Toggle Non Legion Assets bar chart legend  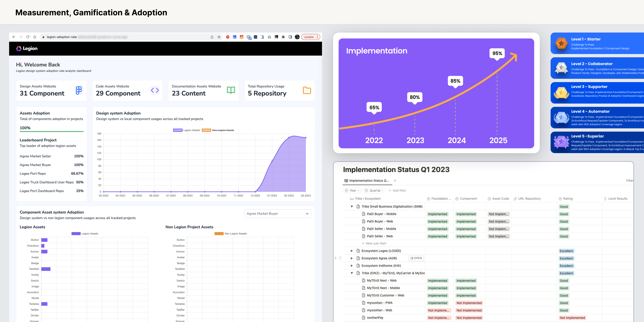(x=230, y=234)
